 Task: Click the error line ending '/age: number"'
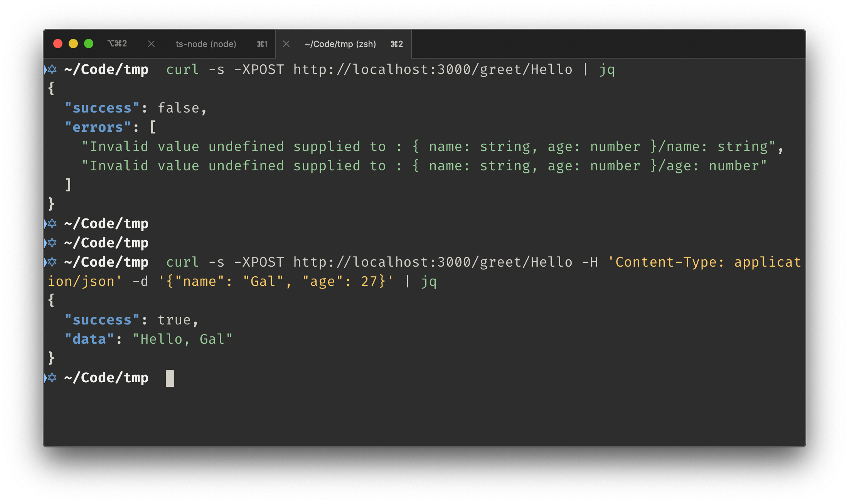[x=424, y=166]
